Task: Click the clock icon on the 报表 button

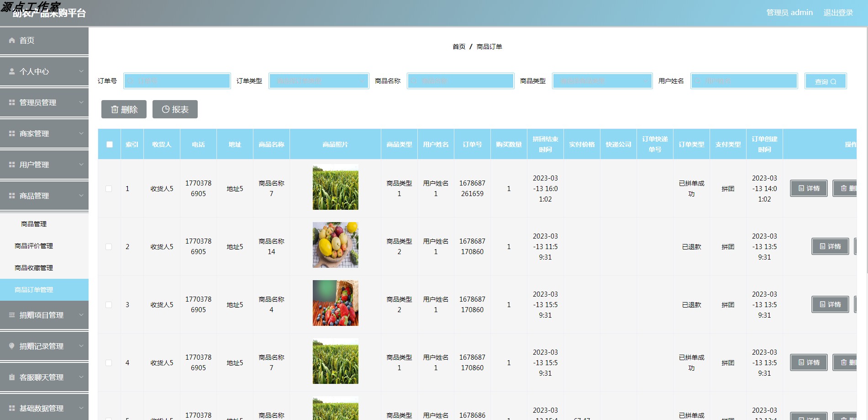Action: (x=165, y=109)
